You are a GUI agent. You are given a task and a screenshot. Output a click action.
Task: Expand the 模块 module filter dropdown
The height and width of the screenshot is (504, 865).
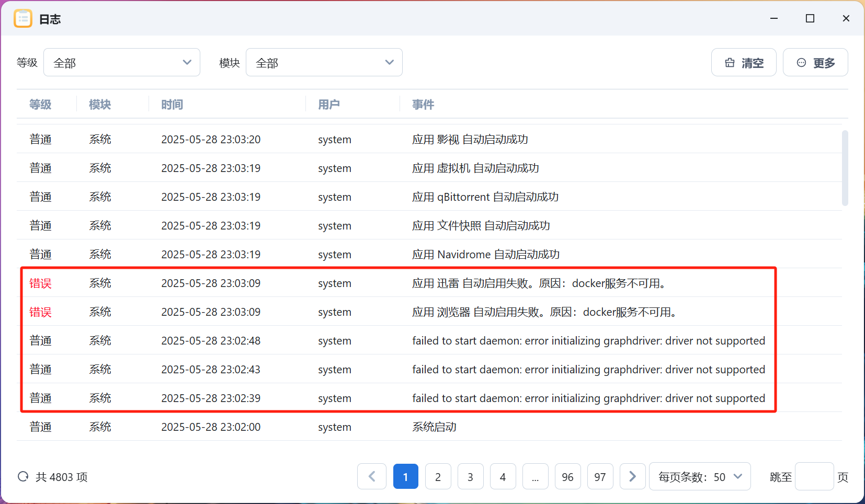point(324,63)
